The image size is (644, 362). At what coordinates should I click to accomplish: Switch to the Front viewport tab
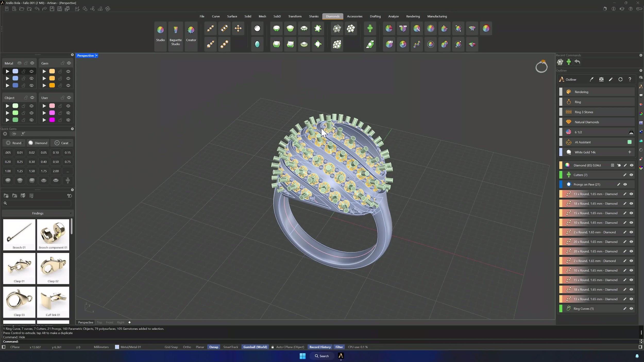click(109, 322)
